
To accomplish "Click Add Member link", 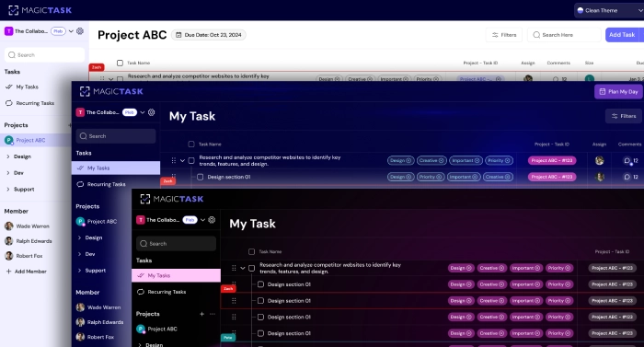I will click(x=30, y=272).
